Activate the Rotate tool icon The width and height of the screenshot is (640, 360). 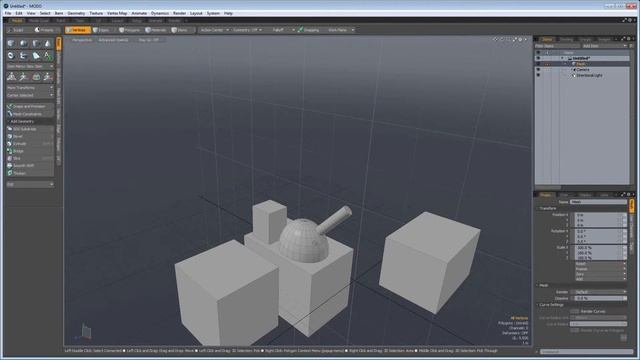[x=36, y=77]
